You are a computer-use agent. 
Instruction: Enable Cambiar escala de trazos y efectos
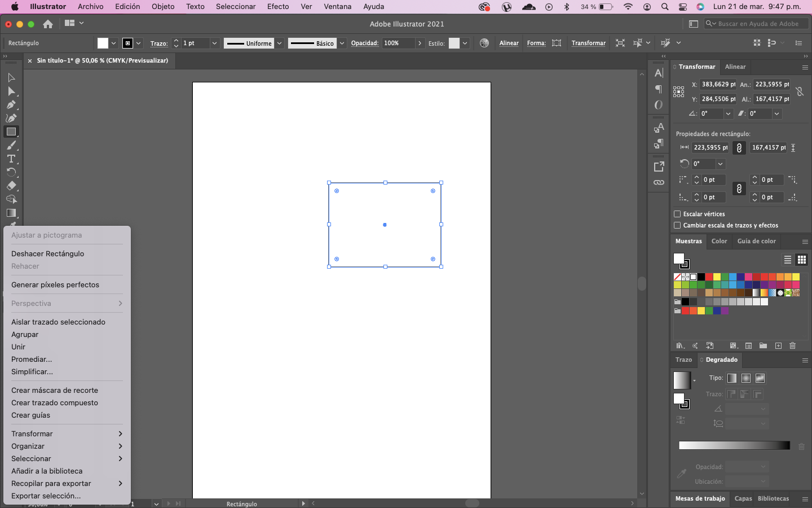(x=677, y=225)
